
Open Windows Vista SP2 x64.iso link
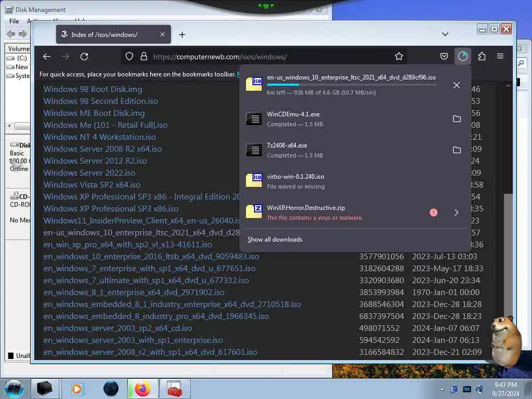pos(92,185)
